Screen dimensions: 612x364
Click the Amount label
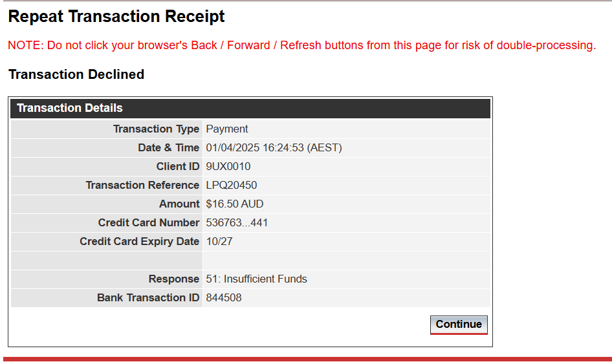179,204
